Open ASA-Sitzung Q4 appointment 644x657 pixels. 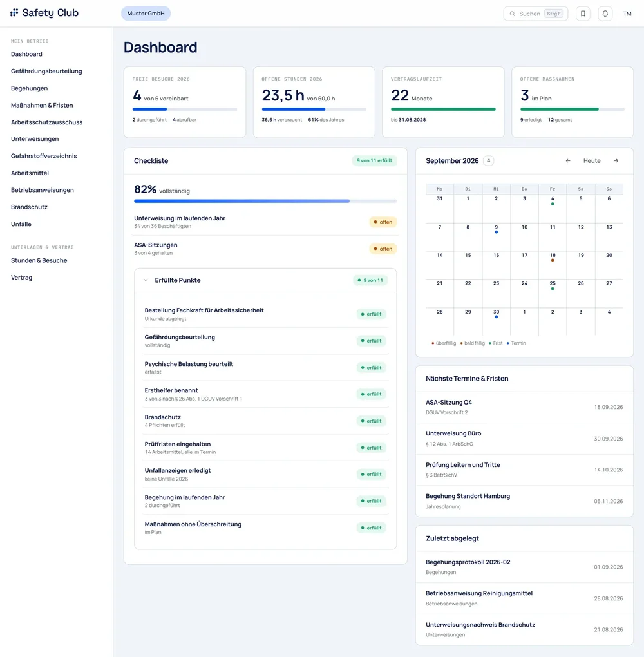[524, 407]
